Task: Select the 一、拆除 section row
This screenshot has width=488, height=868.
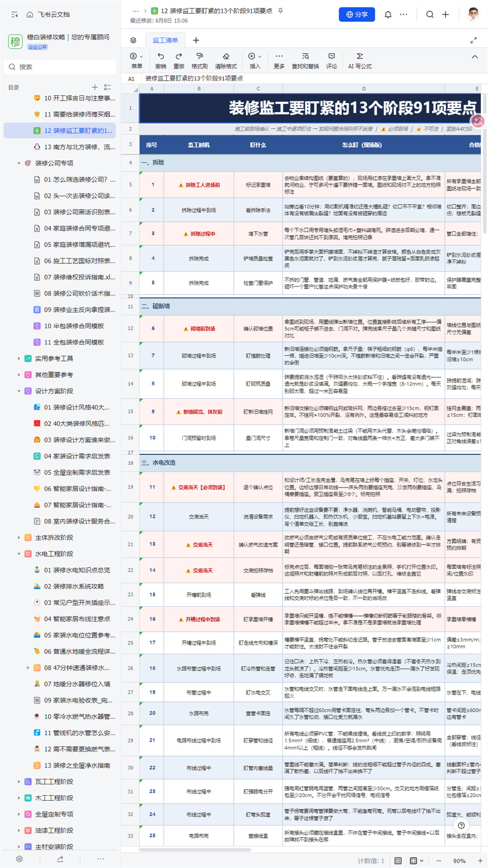Action: (310, 163)
